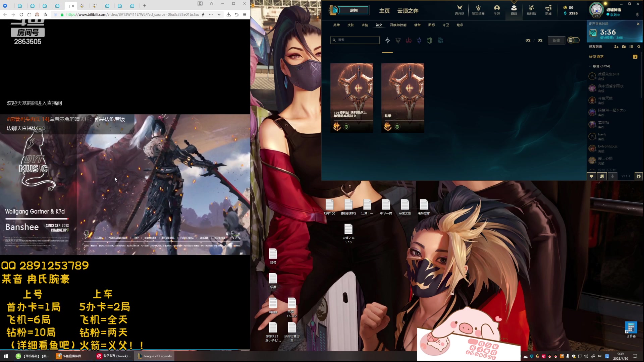Select the 英雄 champions tab
The image size is (644, 362).
[x=336, y=25]
